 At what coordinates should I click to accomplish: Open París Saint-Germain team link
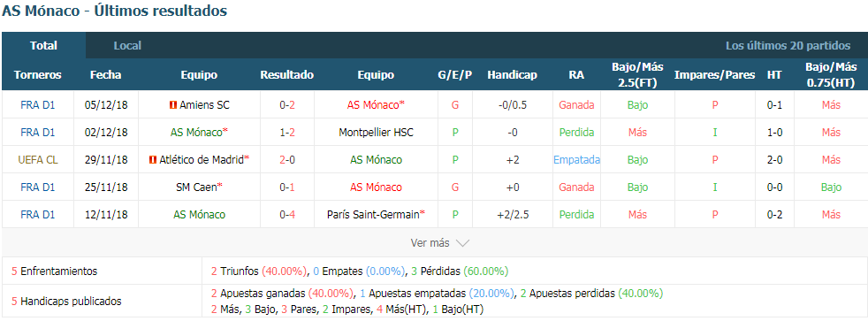point(376,215)
